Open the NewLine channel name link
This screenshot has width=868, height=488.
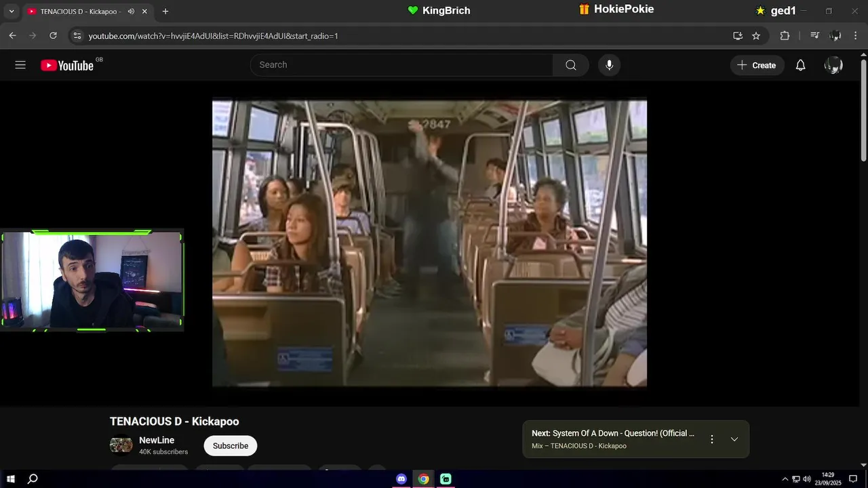(157, 441)
